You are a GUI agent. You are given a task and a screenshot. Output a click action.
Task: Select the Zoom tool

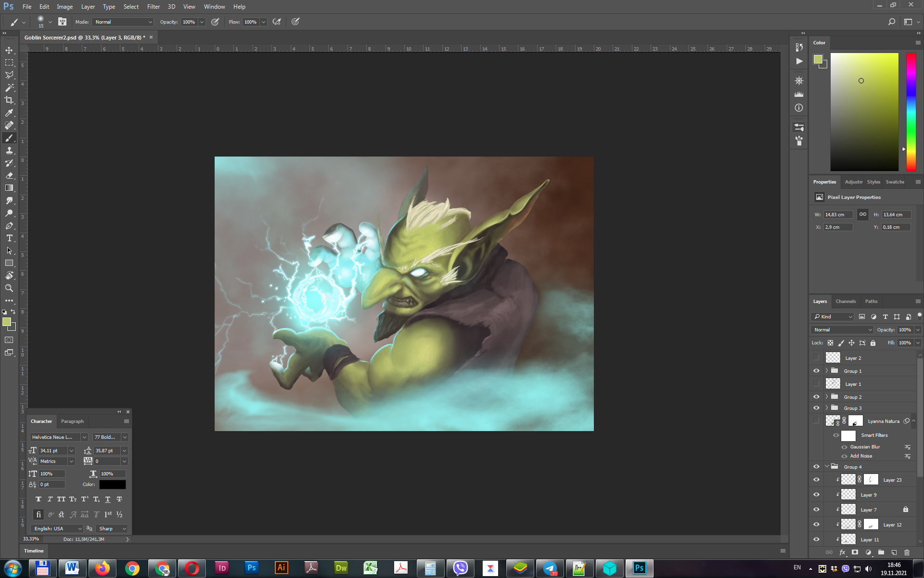9,288
